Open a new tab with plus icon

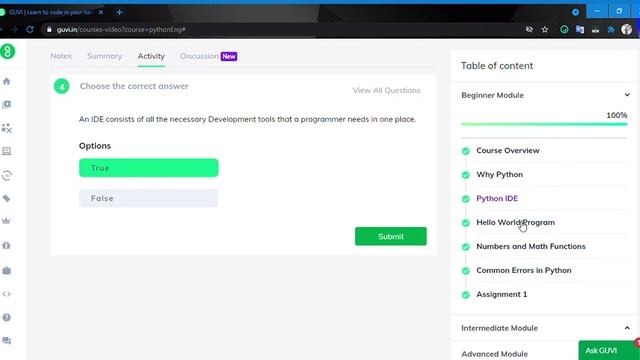pos(119,12)
